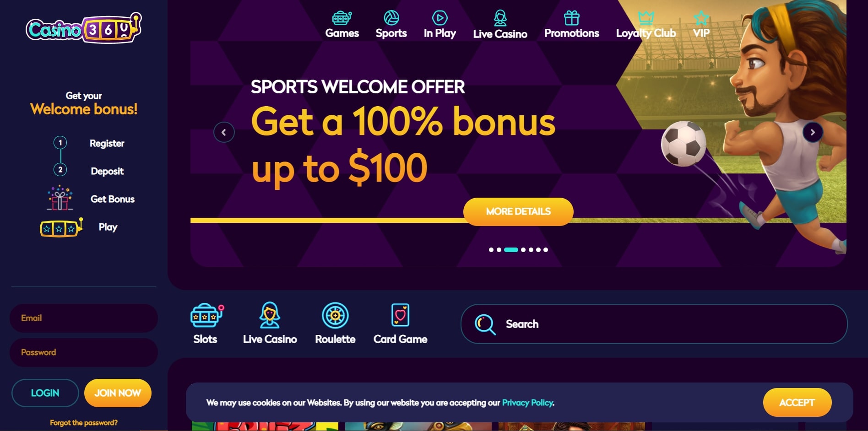Click the MORE DETAILS button
The width and height of the screenshot is (868, 431).
(518, 212)
